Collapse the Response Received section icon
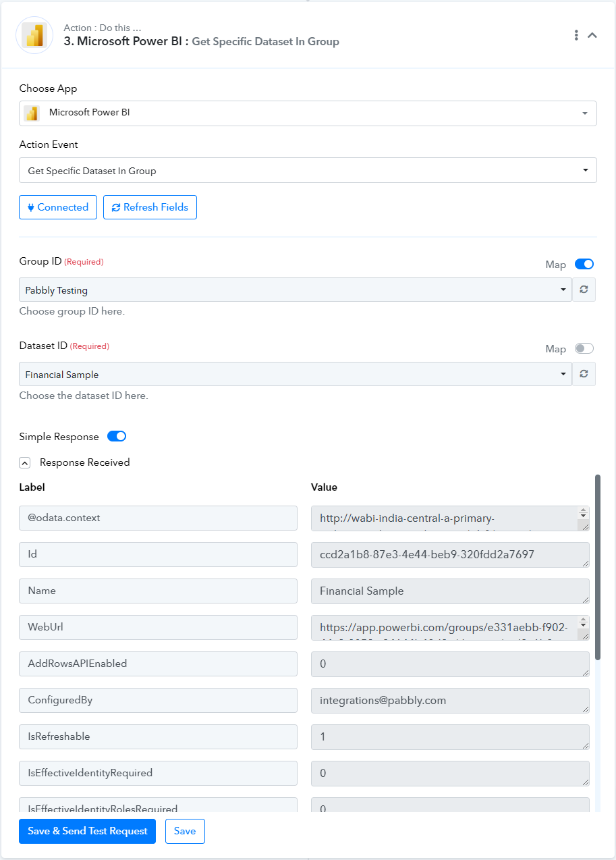The width and height of the screenshot is (616, 860). (x=25, y=463)
